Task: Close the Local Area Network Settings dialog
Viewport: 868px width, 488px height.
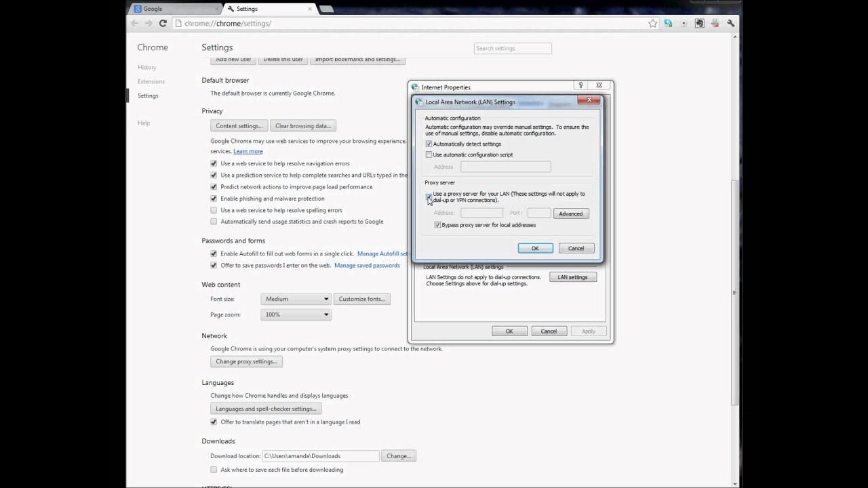Action: (589, 100)
